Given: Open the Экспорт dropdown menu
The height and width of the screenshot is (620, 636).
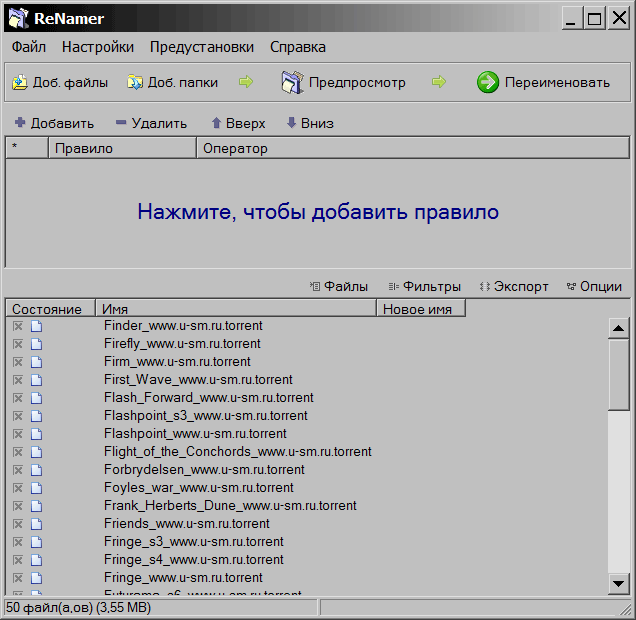Looking at the screenshot, I should point(514,286).
